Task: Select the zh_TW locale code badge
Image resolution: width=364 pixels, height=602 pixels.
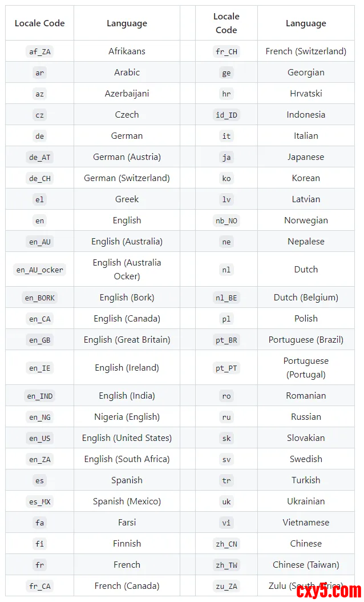Action: pos(227,565)
